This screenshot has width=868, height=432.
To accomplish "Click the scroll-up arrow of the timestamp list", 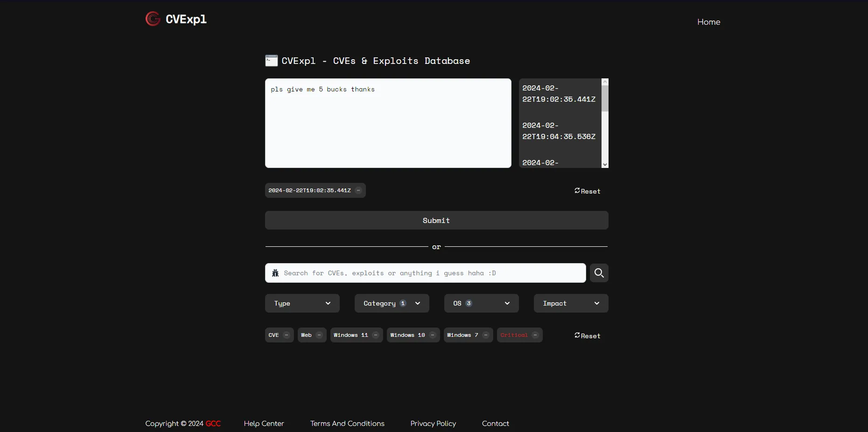I will pyautogui.click(x=605, y=82).
